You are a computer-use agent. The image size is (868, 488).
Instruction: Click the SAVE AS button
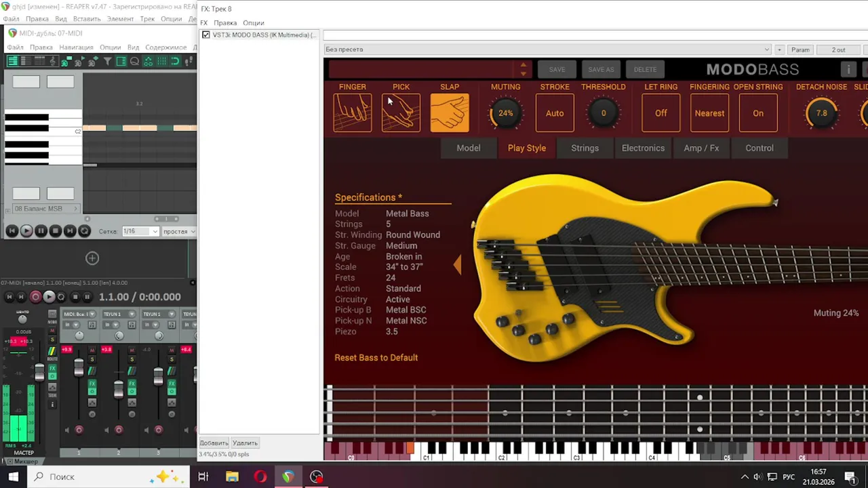coord(601,69)
